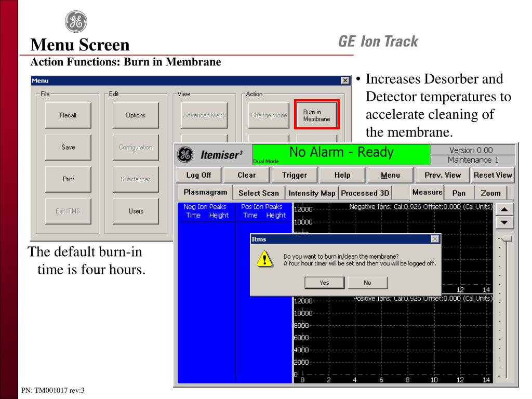Open Users in Edit group
The image size is (532, 399).
tap(136, 211)
